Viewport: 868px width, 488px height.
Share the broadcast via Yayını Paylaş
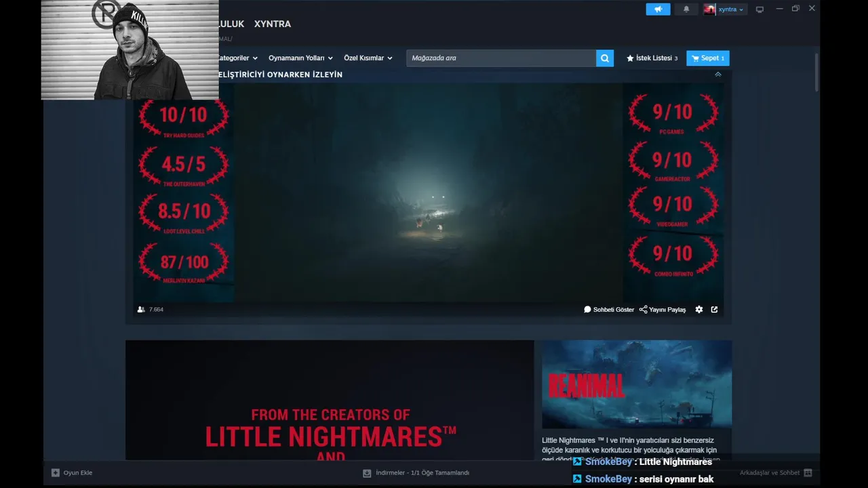663,310
